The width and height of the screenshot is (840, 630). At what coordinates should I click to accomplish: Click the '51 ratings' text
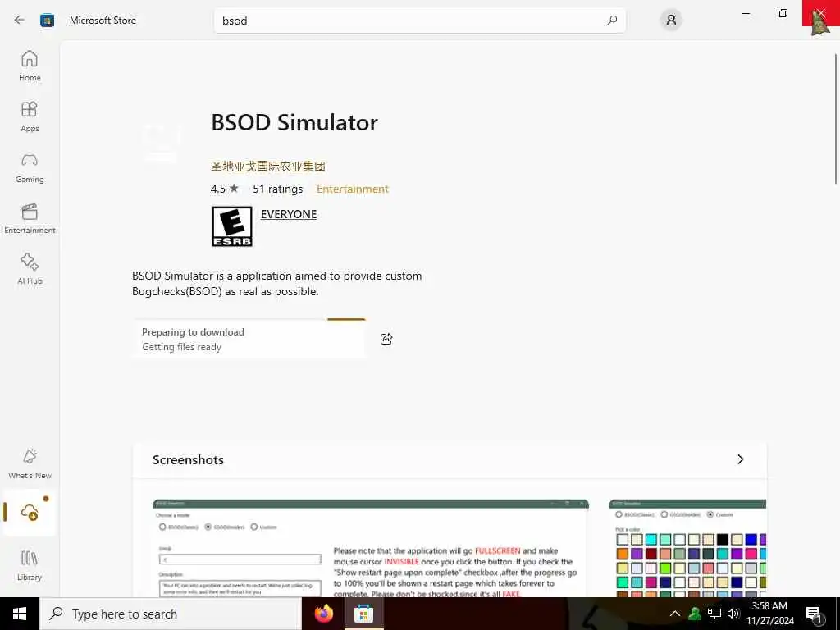coord(277,189)
